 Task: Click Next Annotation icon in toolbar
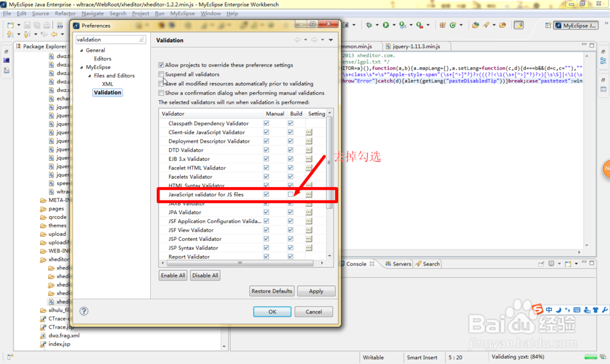click(9, 34)
